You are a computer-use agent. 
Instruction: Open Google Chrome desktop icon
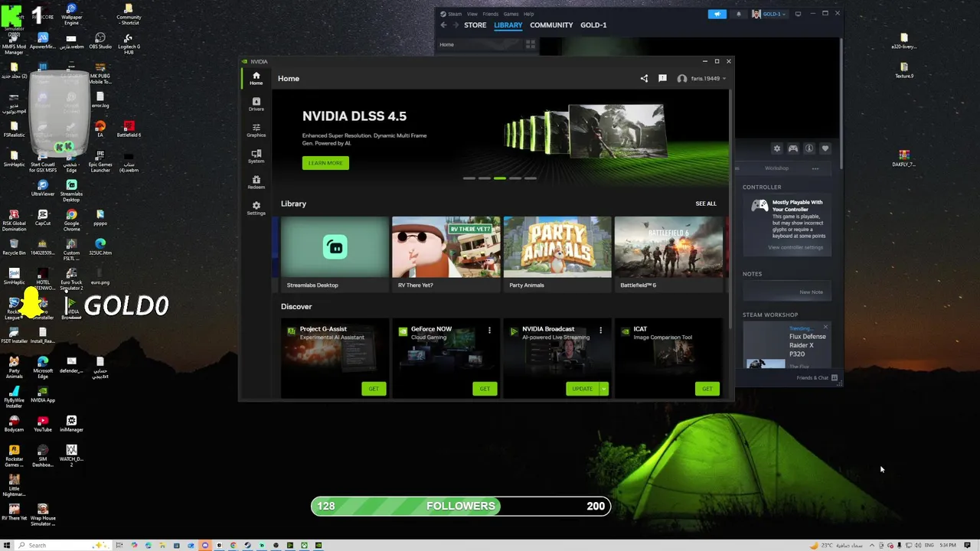(x=71, y=220)
